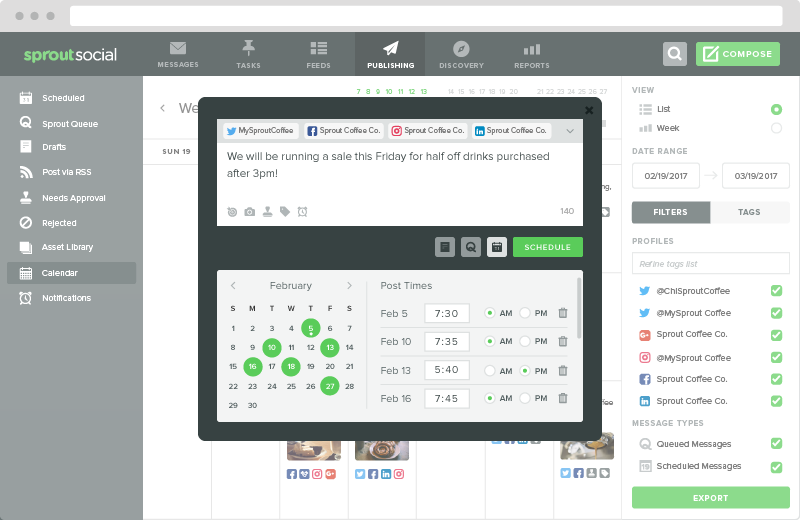Image resolution: width=800 pixels, height=520 pixels.
Task: Select the LinkedIn Sprout Coffee Co. chip
Action: point(511,131)
